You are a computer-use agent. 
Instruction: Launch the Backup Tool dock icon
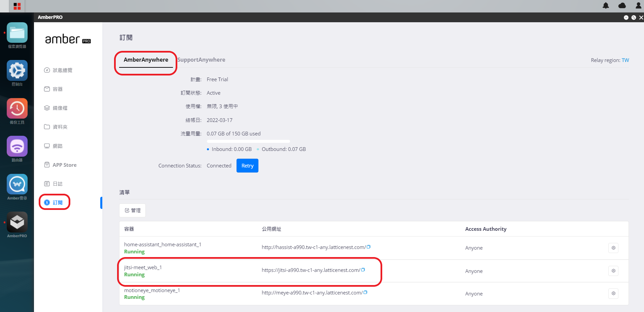click(x=17, y=108)
